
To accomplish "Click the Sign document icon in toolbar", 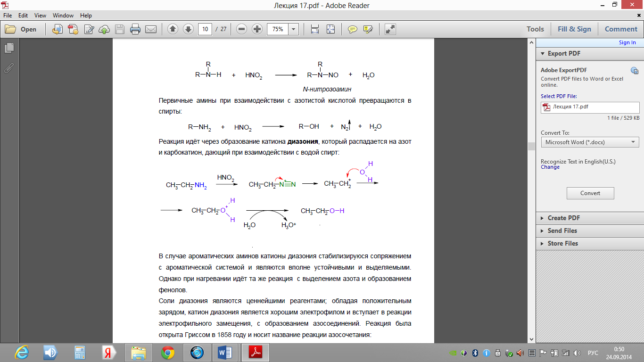I will 89,29.
